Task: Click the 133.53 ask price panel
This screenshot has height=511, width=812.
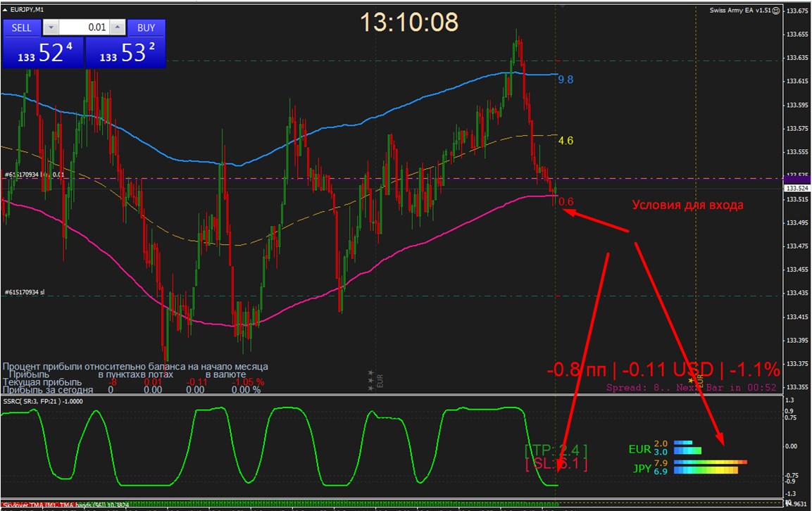Action: pyautogui.click(x=125, y=52)
